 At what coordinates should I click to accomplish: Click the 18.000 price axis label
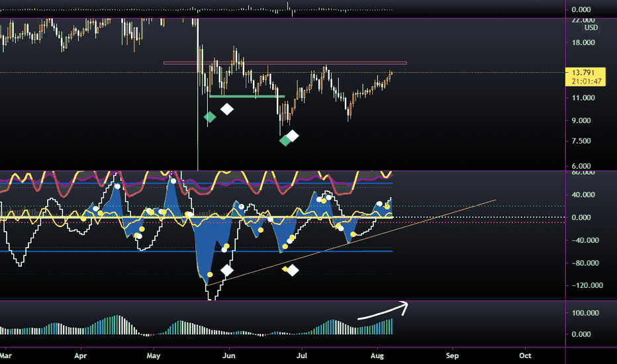pos(583,42)
